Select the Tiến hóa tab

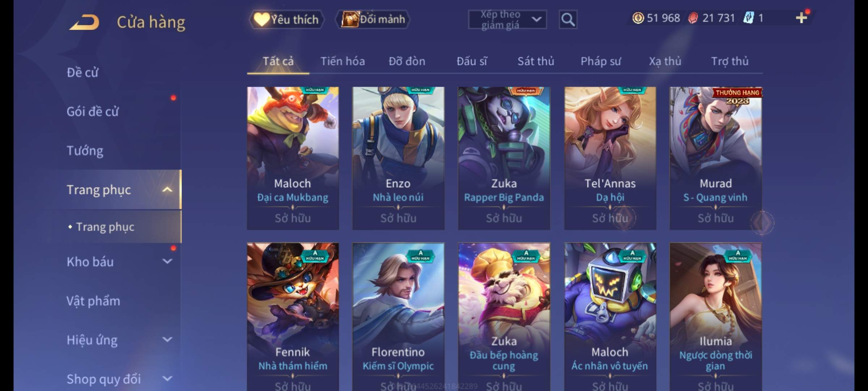coord(342,61)
